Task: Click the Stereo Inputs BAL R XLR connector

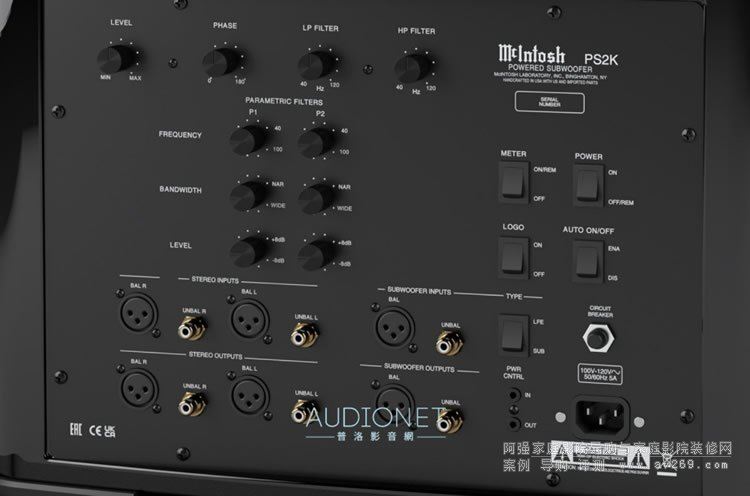Action: (139, 313)
